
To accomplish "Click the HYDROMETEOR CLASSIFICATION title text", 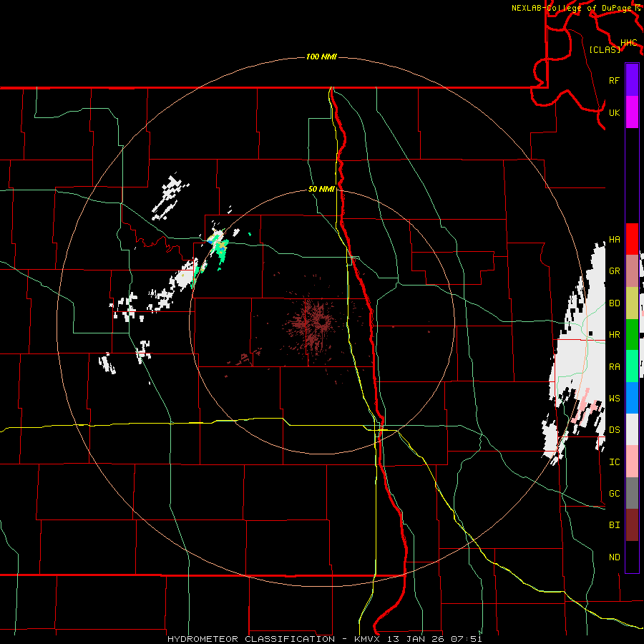I will [251, 639].
